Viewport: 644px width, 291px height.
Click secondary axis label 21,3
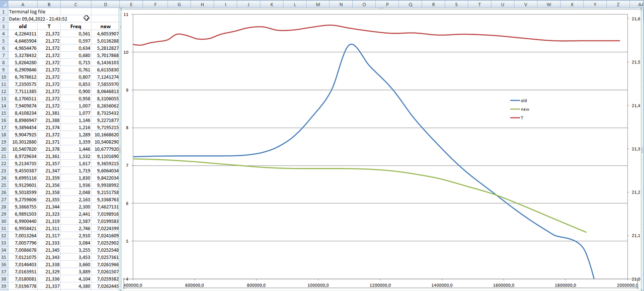pos(635,149)
